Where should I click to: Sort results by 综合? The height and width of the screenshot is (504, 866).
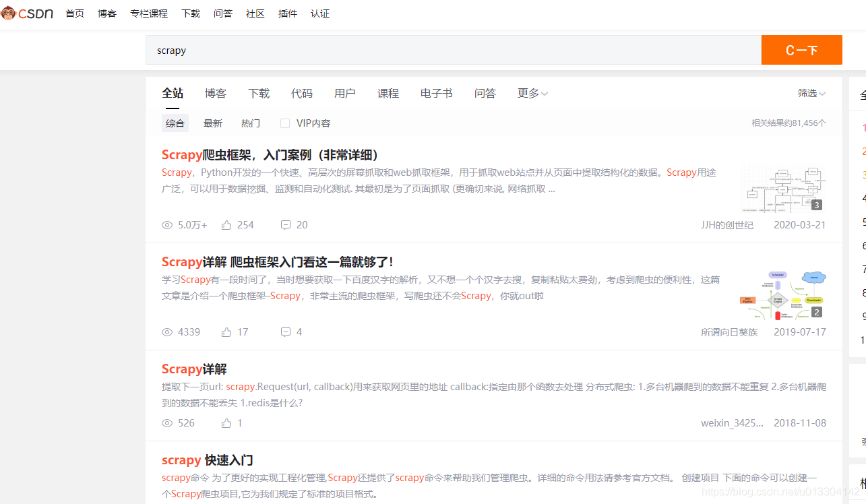click(175, 123)
